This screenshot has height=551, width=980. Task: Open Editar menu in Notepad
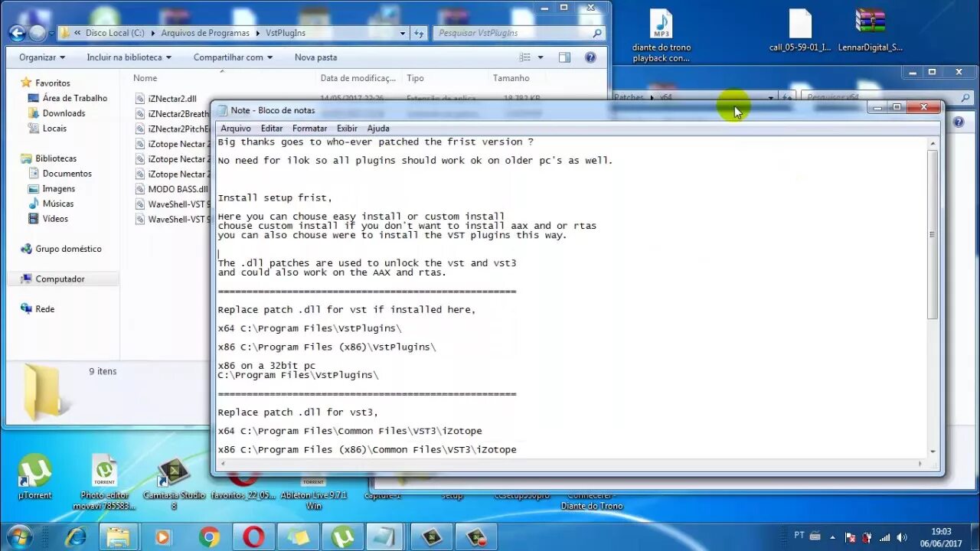coord(272,129)
